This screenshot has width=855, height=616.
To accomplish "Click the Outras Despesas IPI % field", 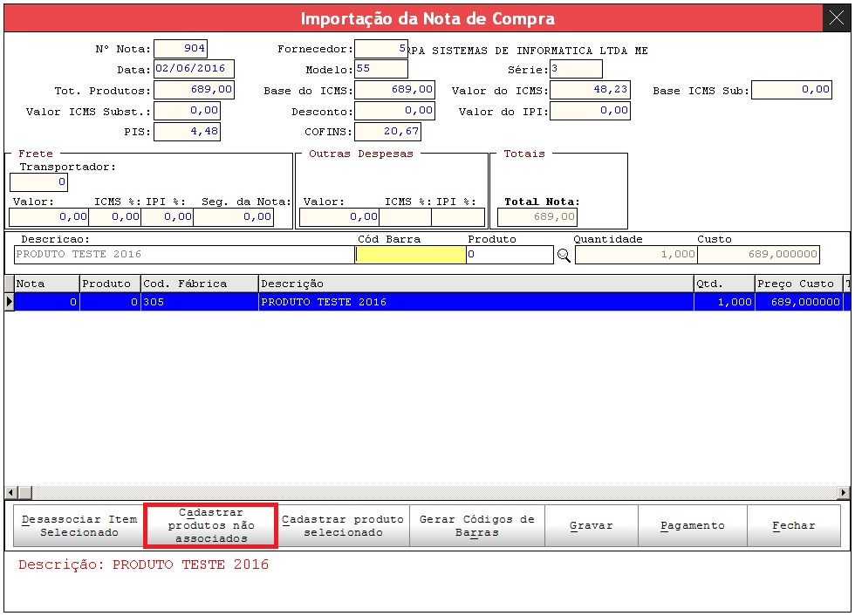I will [x=458, y=217].
